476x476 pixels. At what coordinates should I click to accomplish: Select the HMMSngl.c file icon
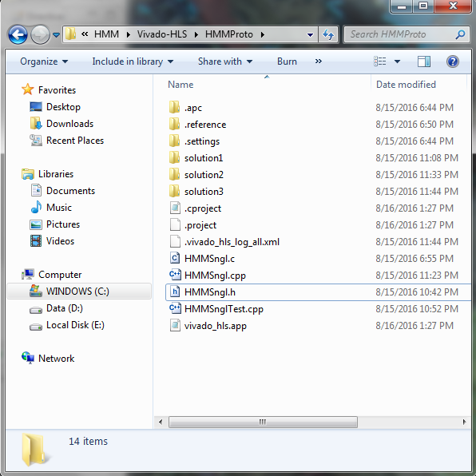(175, 258)
